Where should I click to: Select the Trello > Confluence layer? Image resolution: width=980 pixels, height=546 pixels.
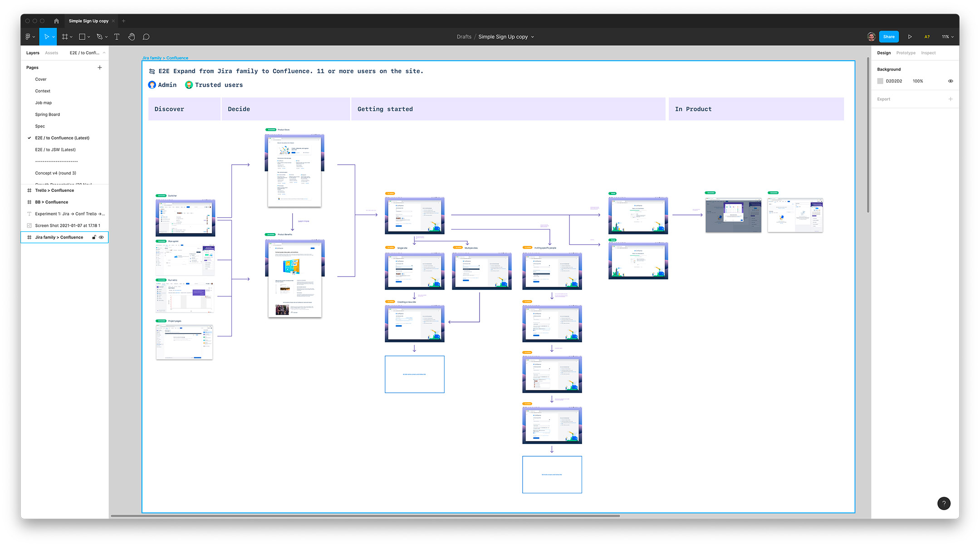(x=54, y=190)
